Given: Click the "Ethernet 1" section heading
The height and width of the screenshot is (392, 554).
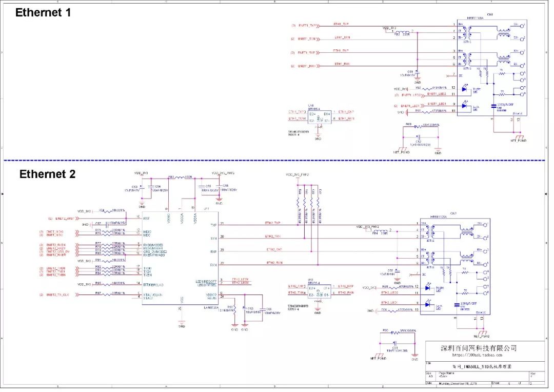Looking at the screenshot, I should tap(43, 13).
